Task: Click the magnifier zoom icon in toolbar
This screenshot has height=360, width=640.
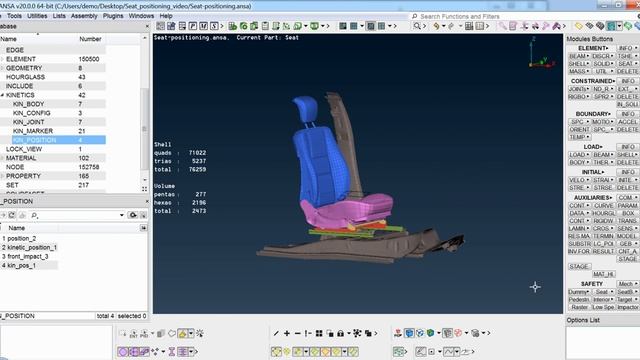Action: point(417,26)
